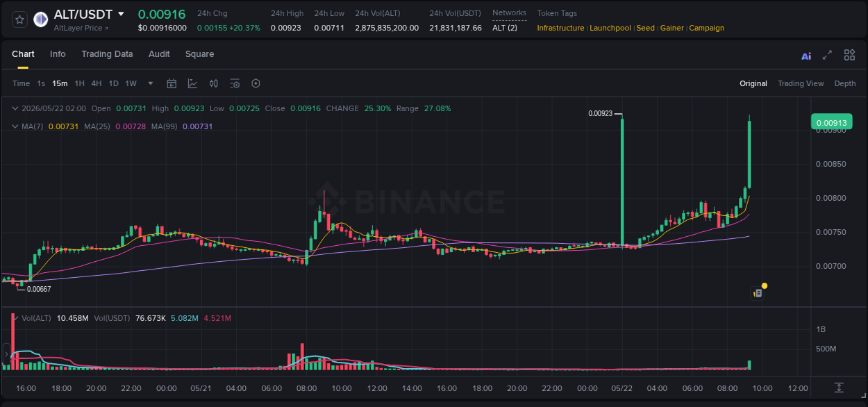Open chart settings hexagon icon
Screen dimensions: 868x407
(256, 83)
